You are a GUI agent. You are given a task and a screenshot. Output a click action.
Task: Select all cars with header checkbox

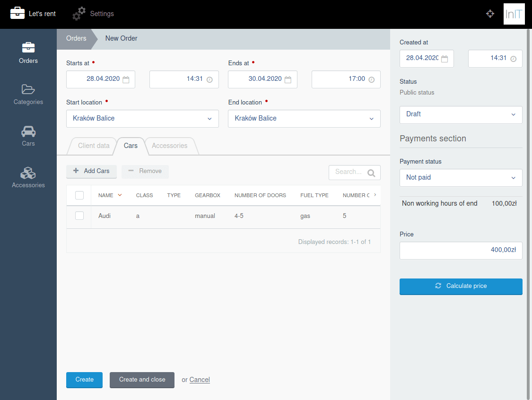(79, 195)
